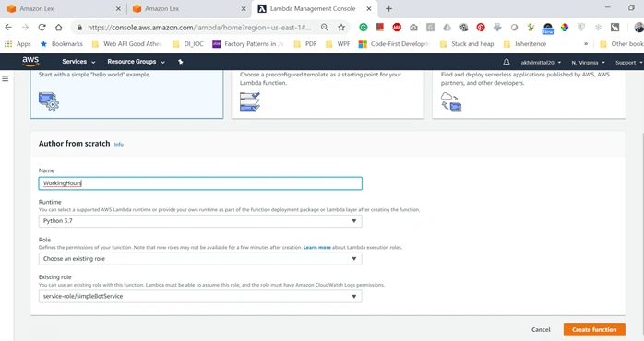Click the camera screenshot extension icon
Screen dimensions: 644x341
(413, 28)
